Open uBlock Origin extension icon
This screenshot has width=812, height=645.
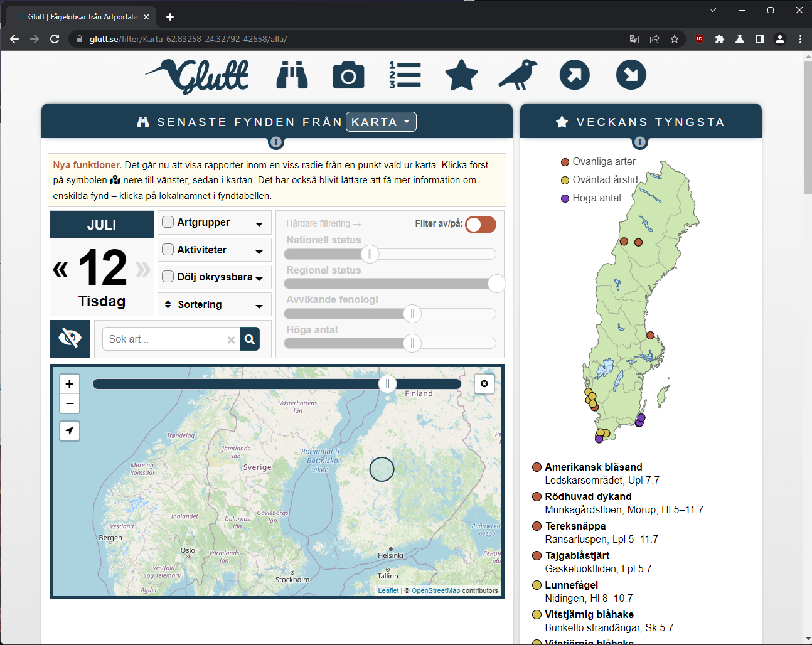click(x=700, y=39)
